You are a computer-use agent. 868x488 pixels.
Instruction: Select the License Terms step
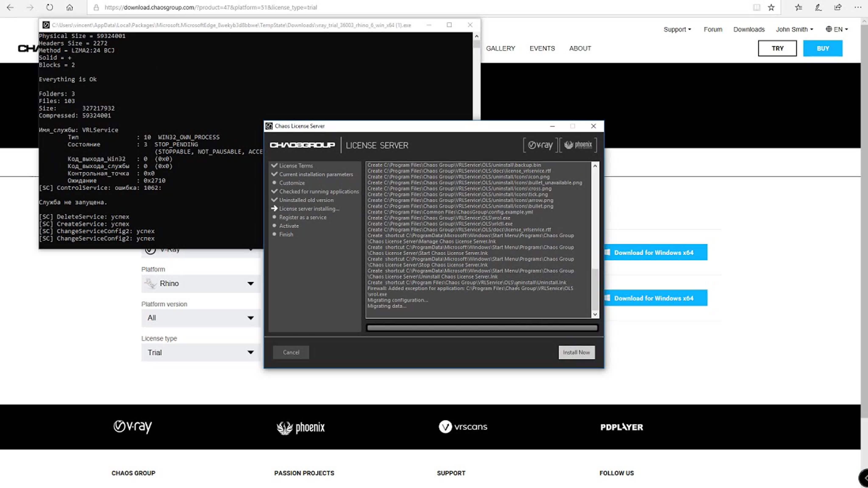coord(296,166)
